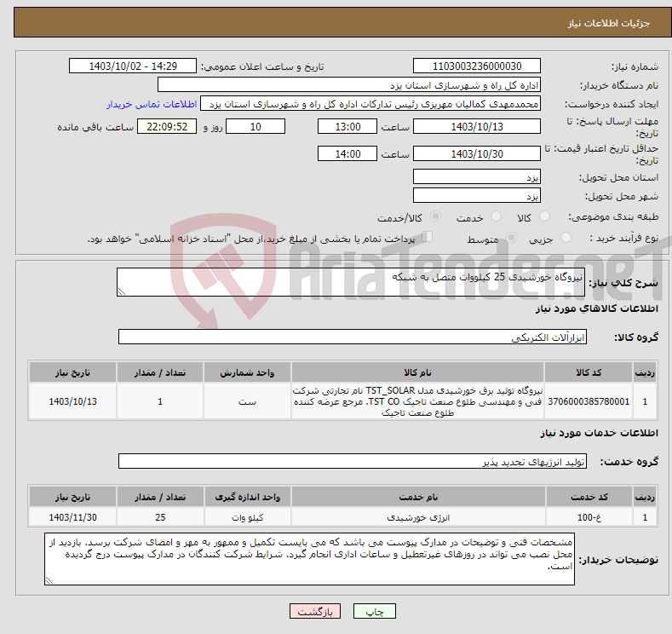This screenshot has height=634, width=672.
Task: Click the announcement date field 1403/10/02 - 14:29
Action: click(x=132, y=66)
